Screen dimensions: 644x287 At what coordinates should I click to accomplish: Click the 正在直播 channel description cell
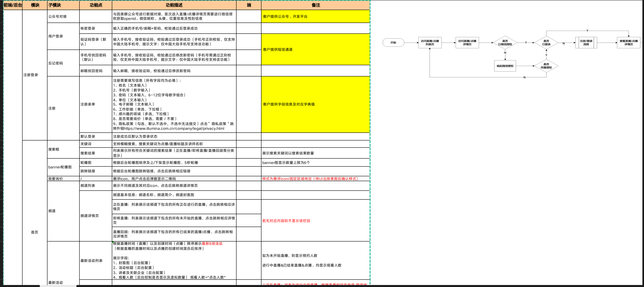174,206
